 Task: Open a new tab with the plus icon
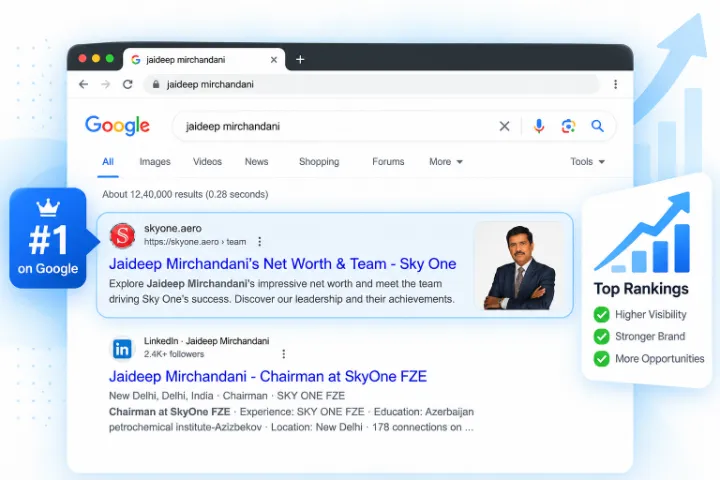[x=300, y=59]
